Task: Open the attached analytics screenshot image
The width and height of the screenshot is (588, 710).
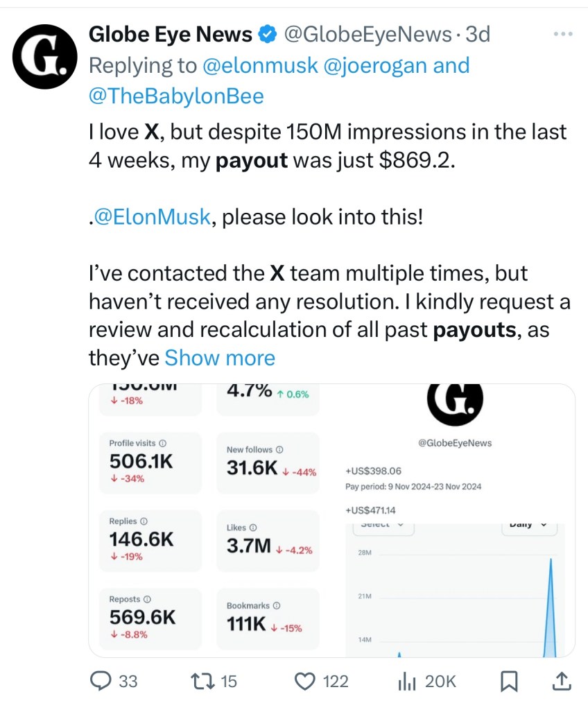Action: click(331, 520)
